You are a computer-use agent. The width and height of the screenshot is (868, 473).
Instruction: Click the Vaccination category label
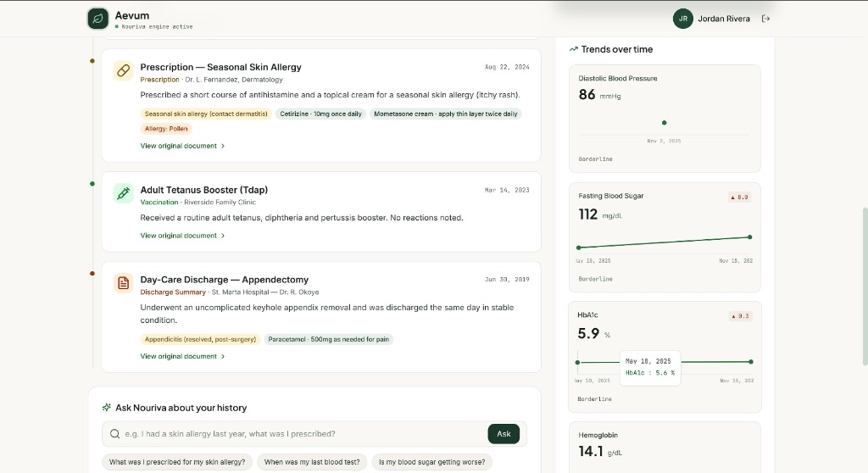click(x=159, y=202)
